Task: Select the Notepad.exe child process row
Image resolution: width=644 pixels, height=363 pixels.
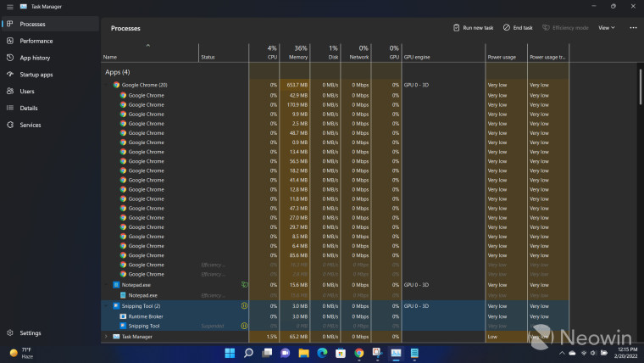Action: pos(335,295)
